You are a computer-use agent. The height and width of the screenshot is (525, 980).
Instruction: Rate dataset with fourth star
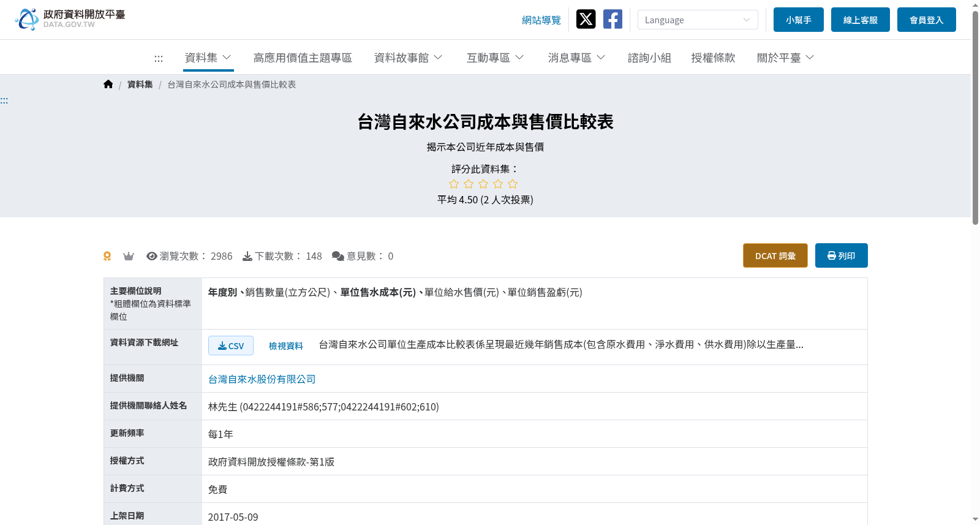[498, 184]
